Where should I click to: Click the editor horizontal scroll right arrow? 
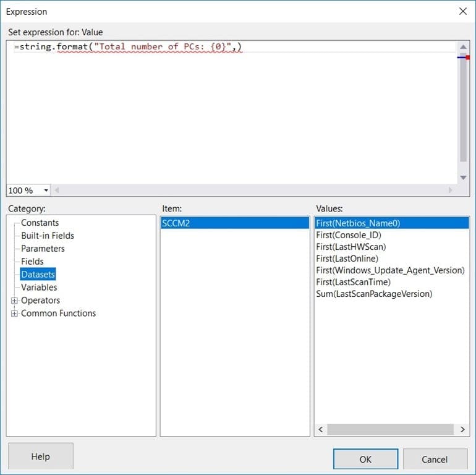pyautogui.click(x=450, y=190)
